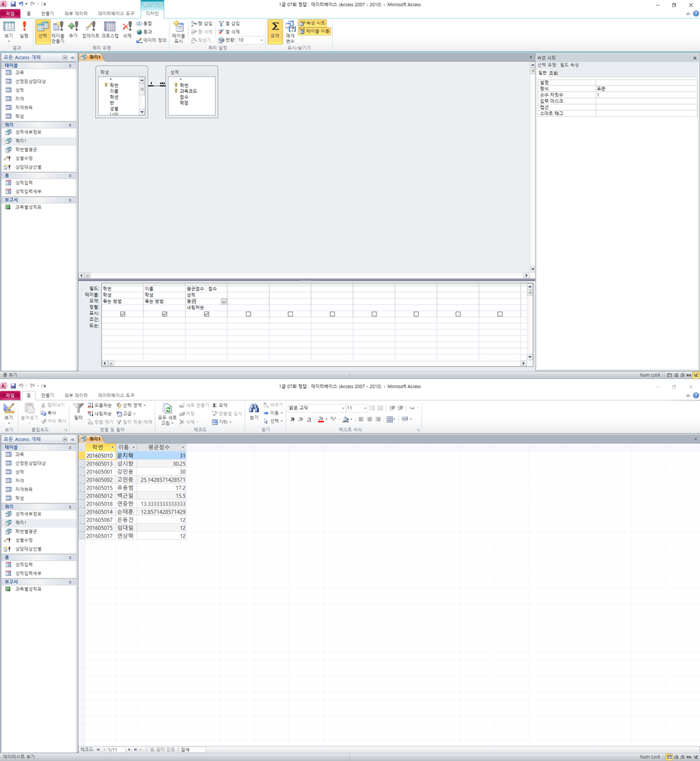Toggle the 속성 시트 button off
Image resolution: width=700 pixels, height=761 pixels.
[x=313, y=23]
